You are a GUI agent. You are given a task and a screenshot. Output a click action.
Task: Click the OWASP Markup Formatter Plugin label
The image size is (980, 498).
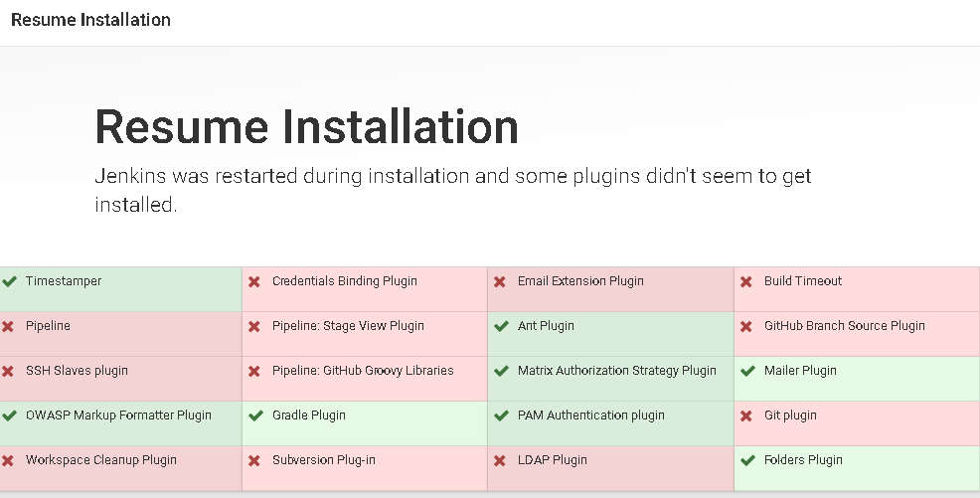(x=118, y=415)
